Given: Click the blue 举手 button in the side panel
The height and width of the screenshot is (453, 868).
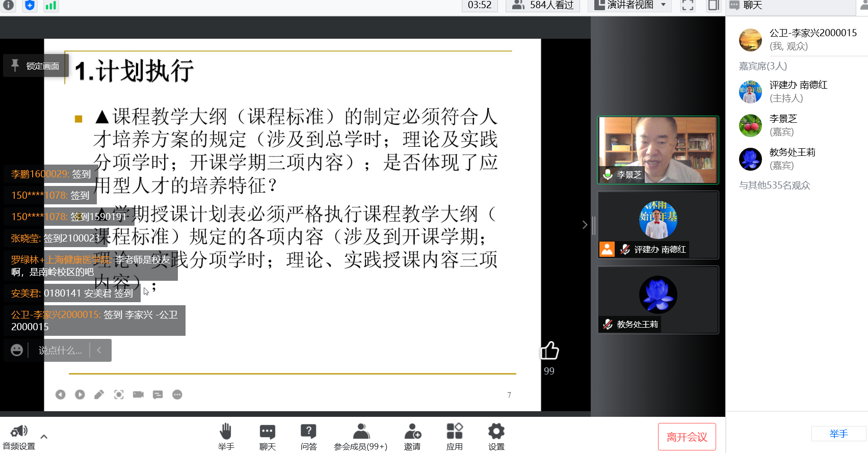Looking at the screenshot, I should tap(838, 434).
